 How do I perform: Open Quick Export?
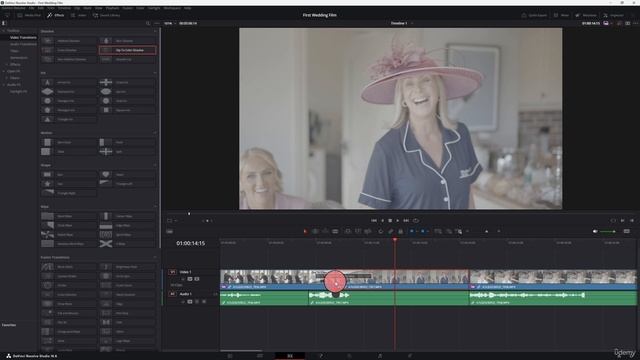coord(534,15)
